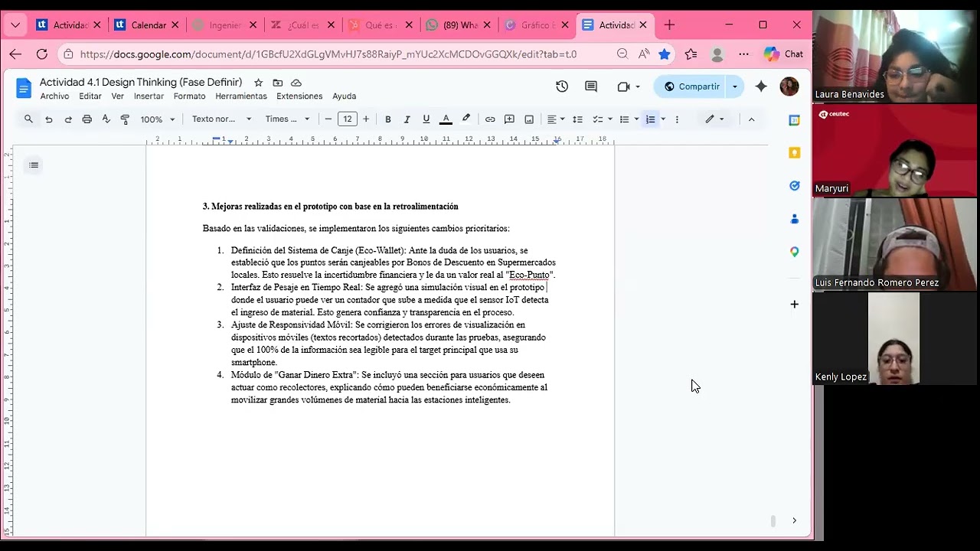The image size is (980, 551).
Task: Toggle bulleted list
Action: [x=624, y=119]
